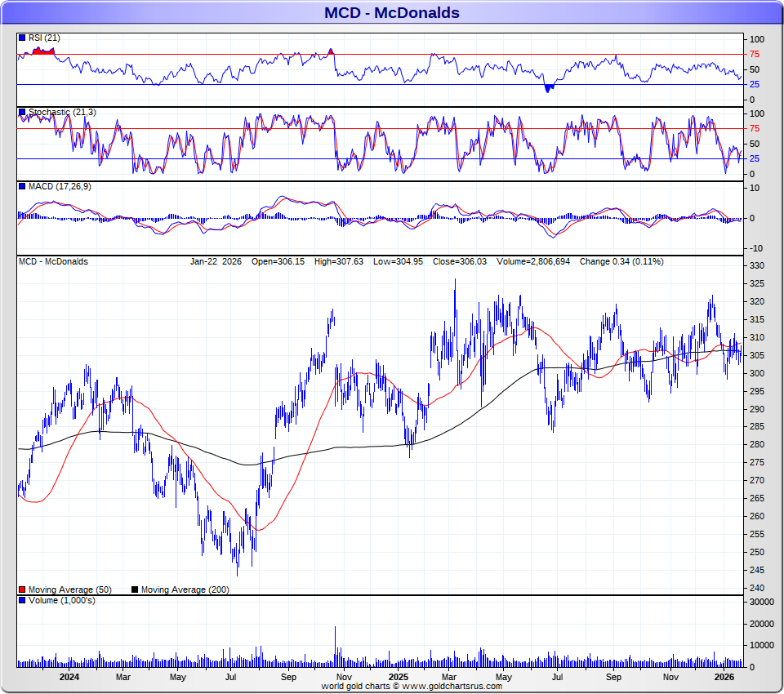Image resolution: width=784 pixels, height=694 pixels.
Task: Click the blue '25' Stochastic level label
Action: (754, 158)
